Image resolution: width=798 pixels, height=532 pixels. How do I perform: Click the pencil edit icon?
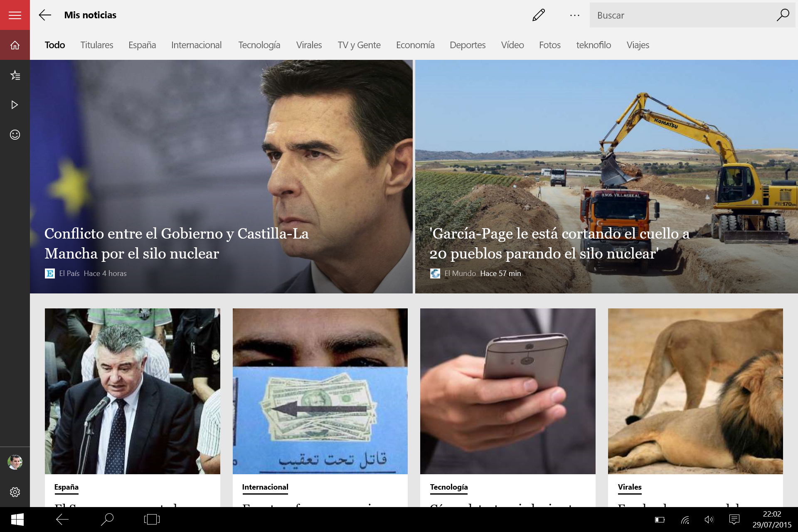point(538,15)
